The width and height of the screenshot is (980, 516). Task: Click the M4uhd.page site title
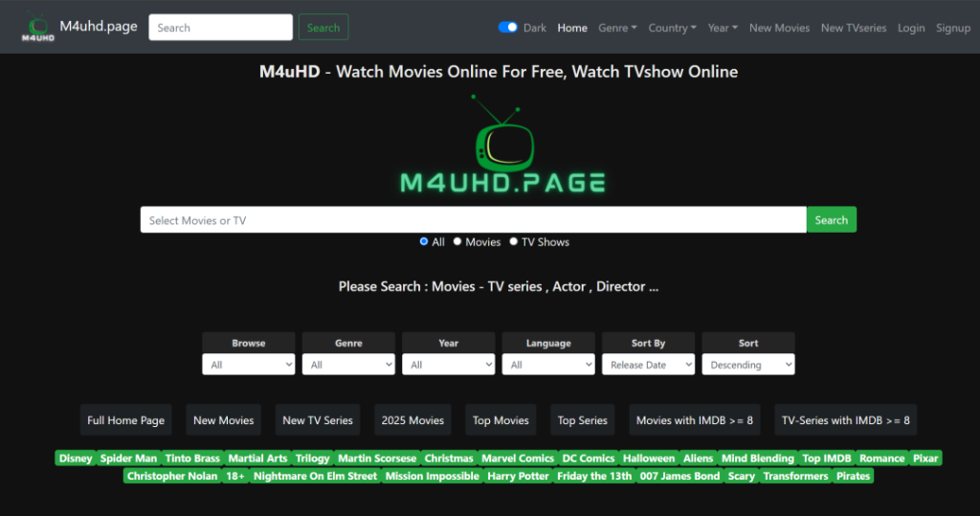99,26
